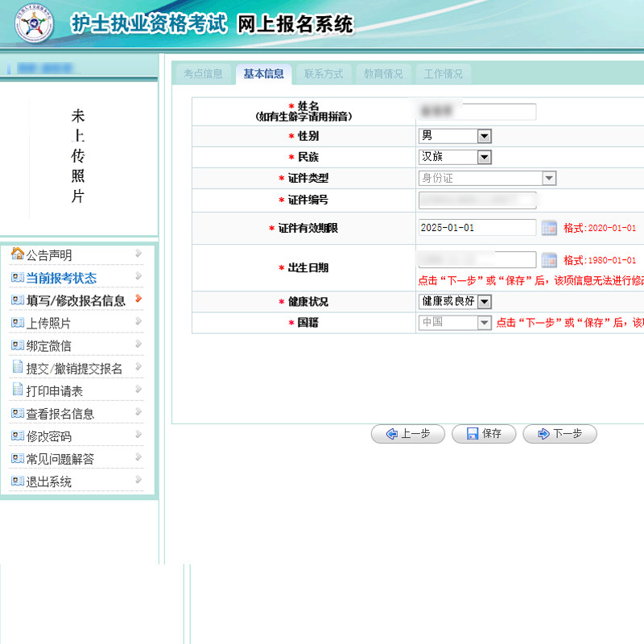644x644 pixels.
Task: Click 退出系统 to log out
Action: (x=49, y=481)
